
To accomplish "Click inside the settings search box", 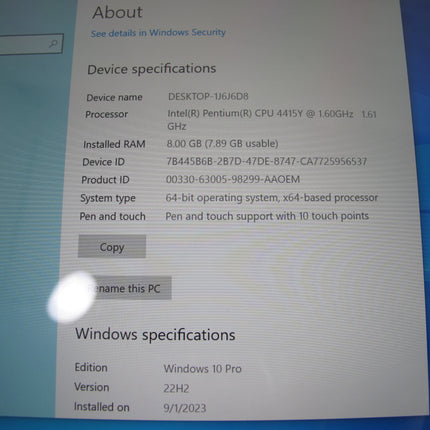I will click(30, 44).
